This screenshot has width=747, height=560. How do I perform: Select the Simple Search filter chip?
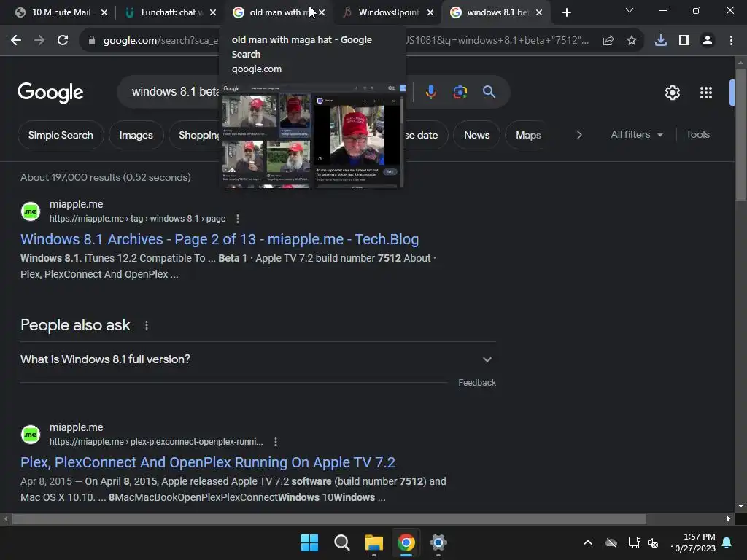(61, 135)
